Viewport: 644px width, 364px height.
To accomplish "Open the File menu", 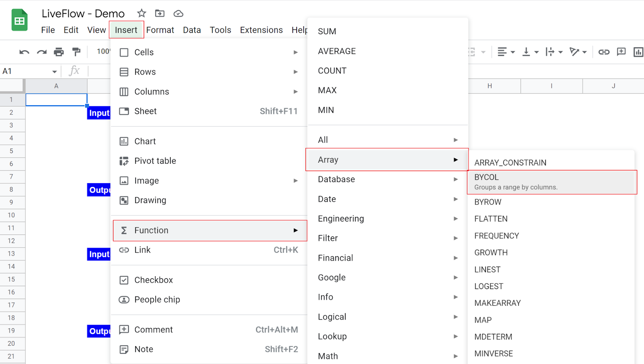I will 48,30.
